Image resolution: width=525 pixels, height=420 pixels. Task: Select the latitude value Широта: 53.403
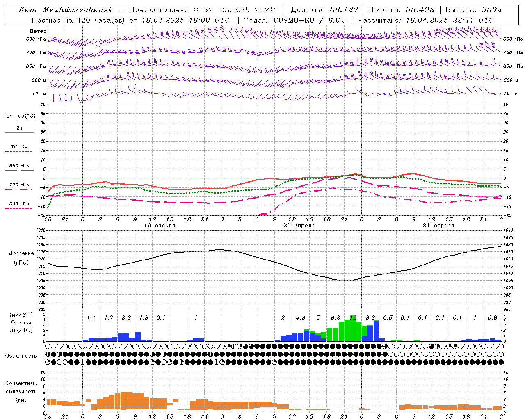402,10
